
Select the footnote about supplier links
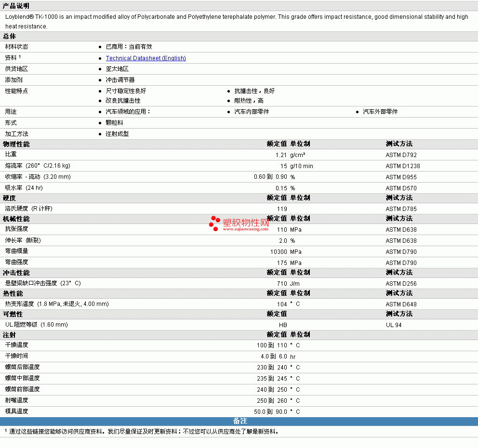(x=142, y=431)
